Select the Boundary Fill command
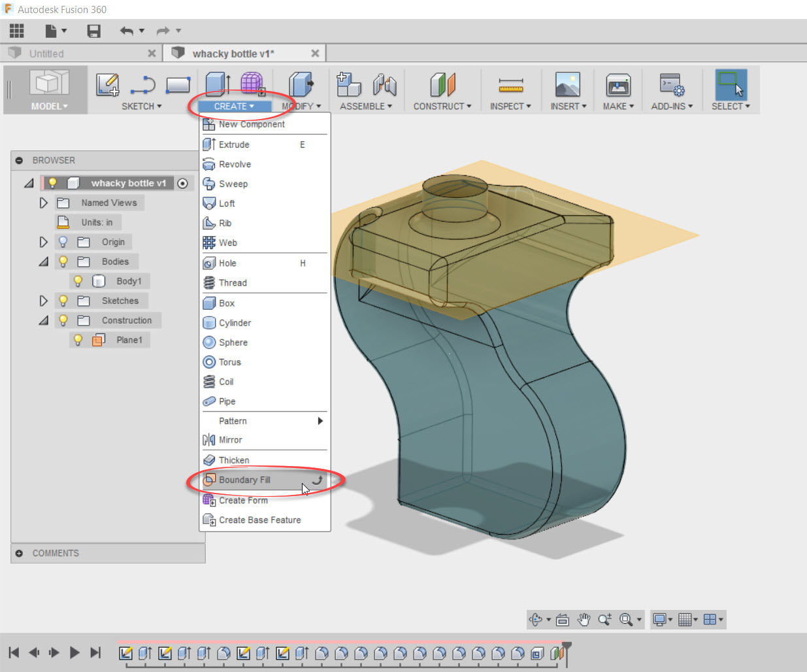Screen dimensions: 807x672 click(245, 480)
